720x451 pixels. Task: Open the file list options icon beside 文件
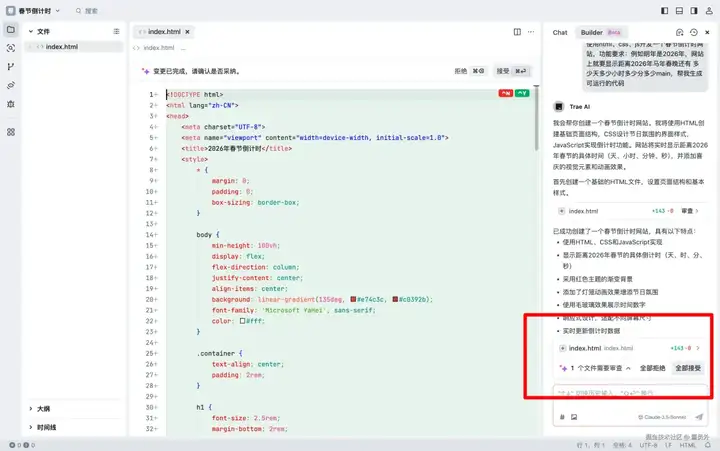pyautogui.click(x=116, y=31)
